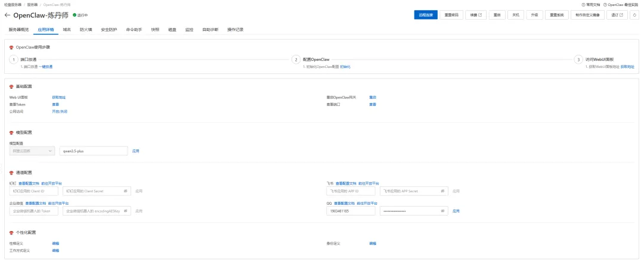Screen dimensions: 644x262
Task: Click the qwen3.5-plus model name field
Action: pyautogui.click(x=94, y=151)
